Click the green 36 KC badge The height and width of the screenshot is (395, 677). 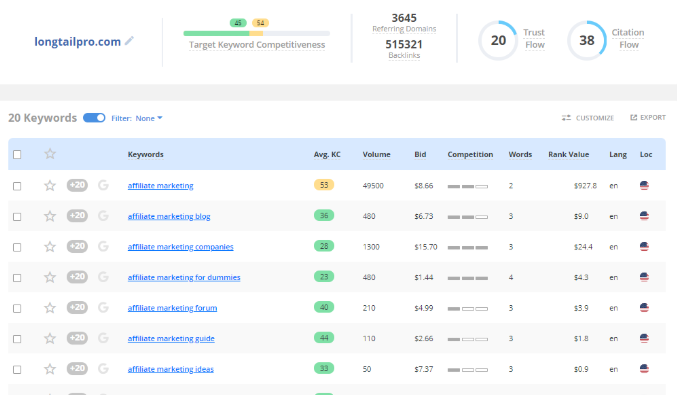[324, 215]
